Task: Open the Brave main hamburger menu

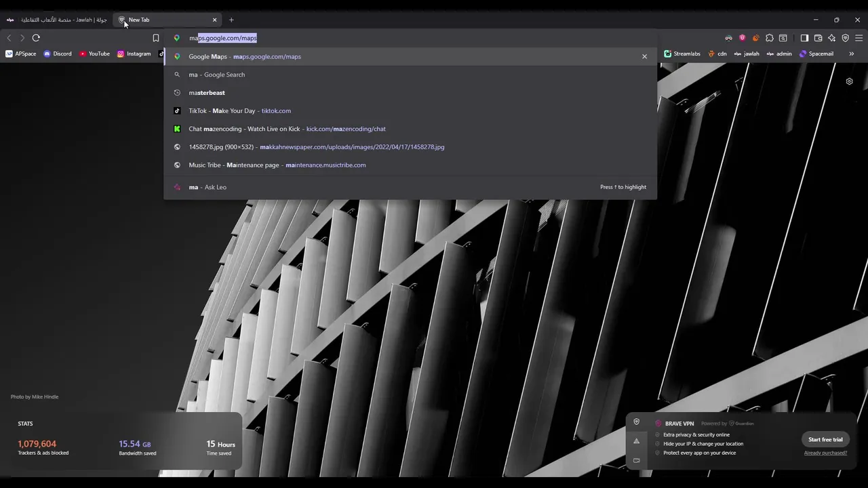Action: point(859,38)
